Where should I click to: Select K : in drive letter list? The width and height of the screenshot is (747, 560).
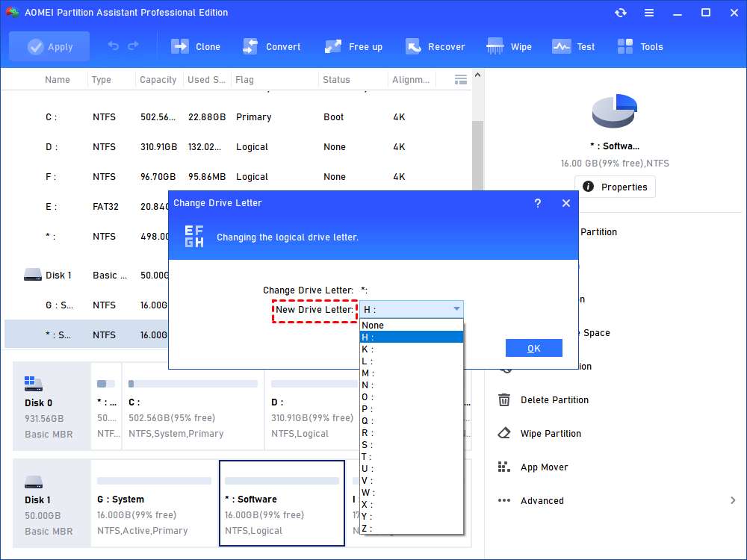(x=412, y=349)
